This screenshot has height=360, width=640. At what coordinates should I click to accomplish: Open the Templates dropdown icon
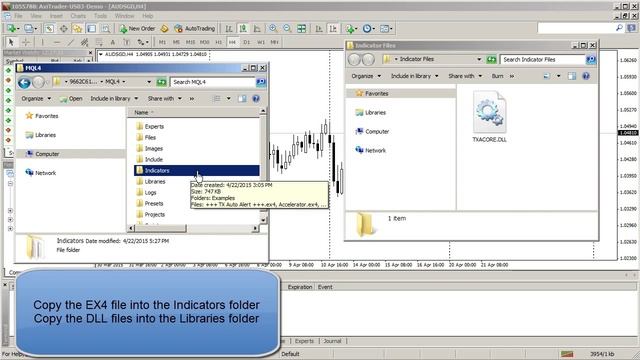(386, 29)
